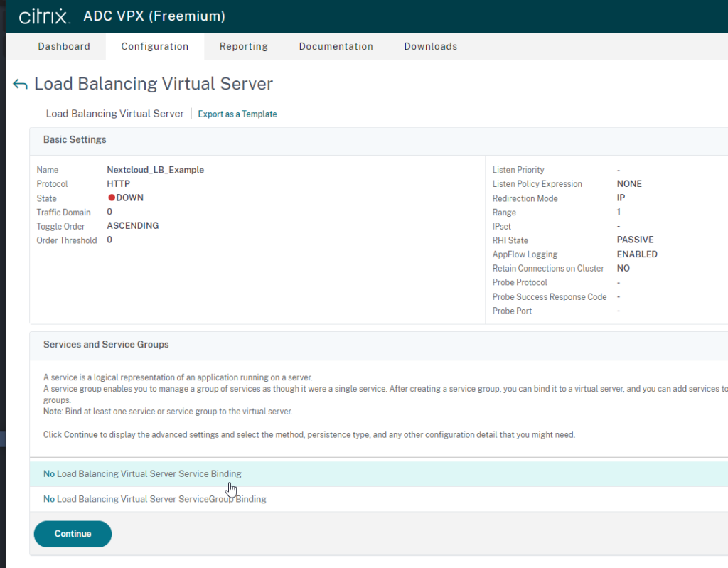728x568 pixels.
Task: Click the ADC VPX (Freemium) title
Action: [x=154, y=16]
